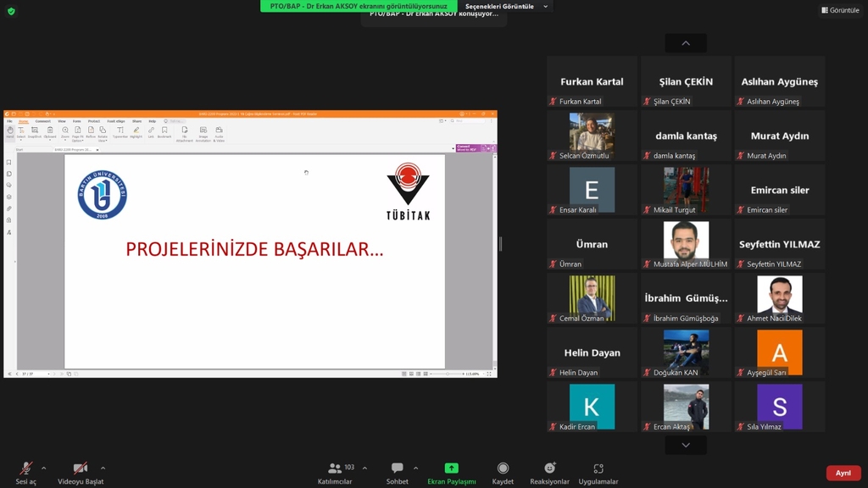Open the Görüntüle view menu
868x488 pixels.
point(839,10)
